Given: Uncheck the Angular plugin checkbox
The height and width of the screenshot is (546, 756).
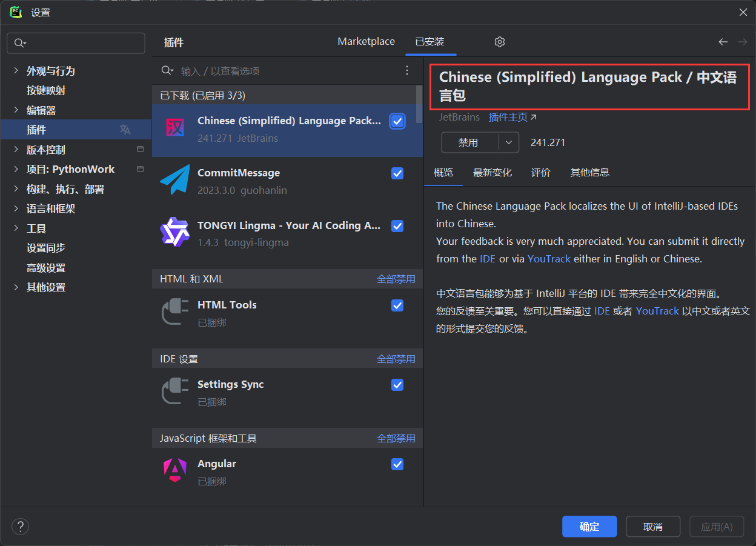Looking at the screenshot, I should 397,464.
